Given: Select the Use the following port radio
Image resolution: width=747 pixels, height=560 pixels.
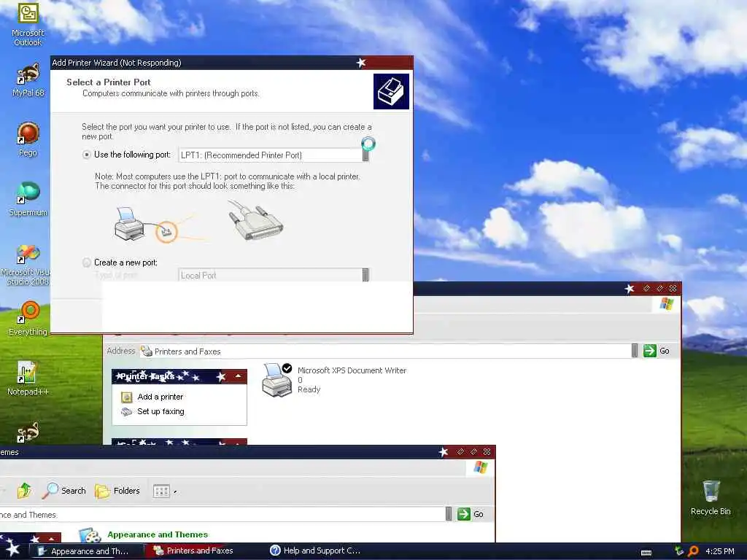Looking at the screenshot, I should 87,155.
